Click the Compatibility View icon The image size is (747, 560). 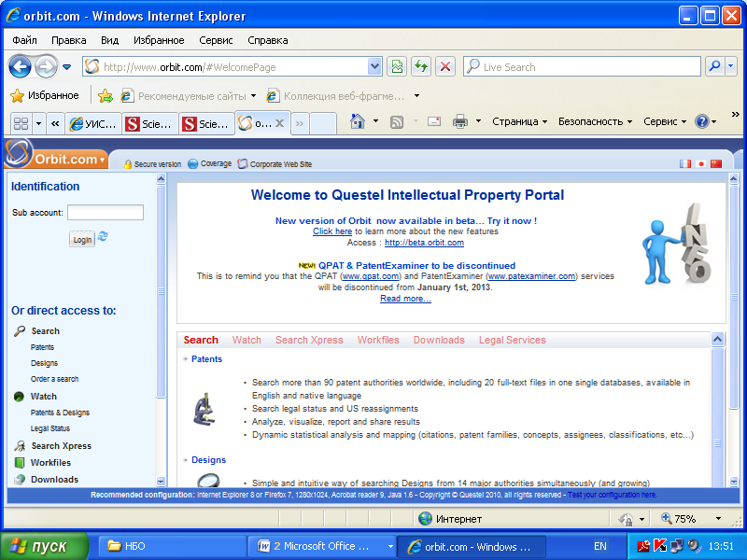[397, 66]
